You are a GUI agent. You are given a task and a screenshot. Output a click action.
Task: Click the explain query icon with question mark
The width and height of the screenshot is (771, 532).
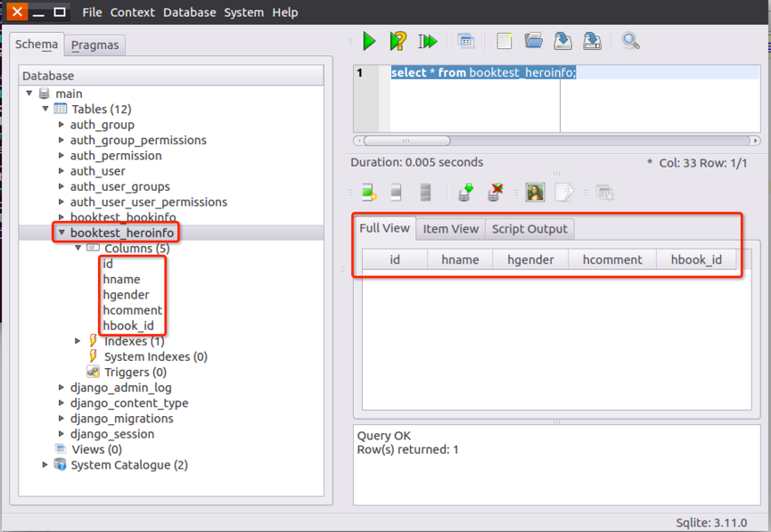pos(398,41)
